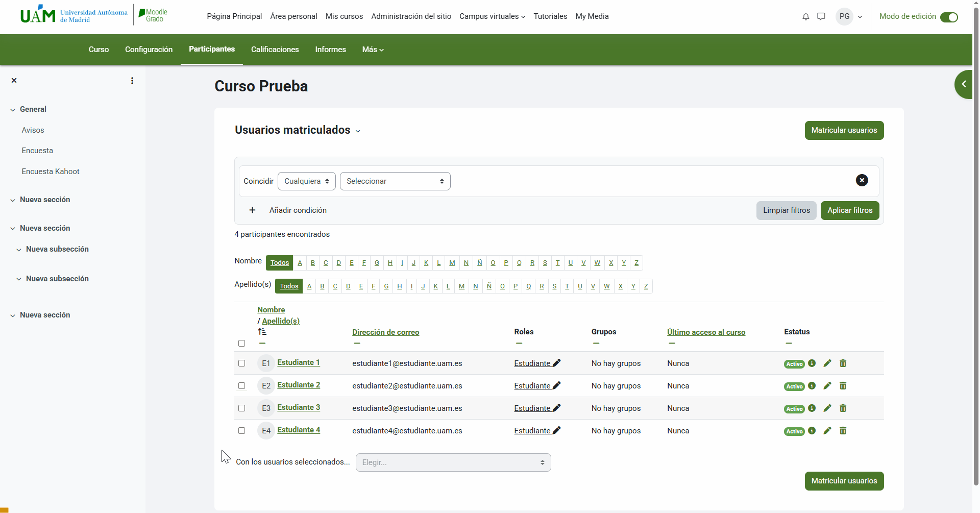Image resolution: width=980 pixels, height=513 pixels.
Task: Close the course index sidebar
Action: 14,81
